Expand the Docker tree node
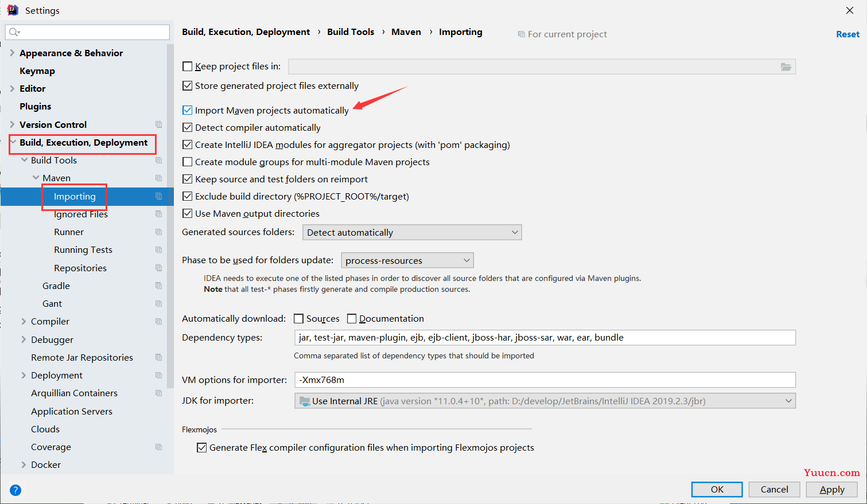This screenshot has height=504, width=867. [x=24, y=464]
